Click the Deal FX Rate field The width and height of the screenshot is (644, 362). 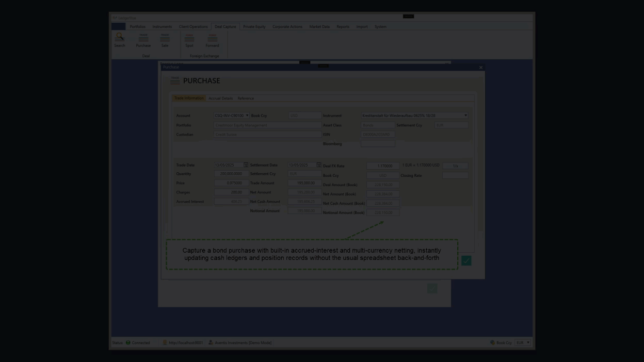382,166
